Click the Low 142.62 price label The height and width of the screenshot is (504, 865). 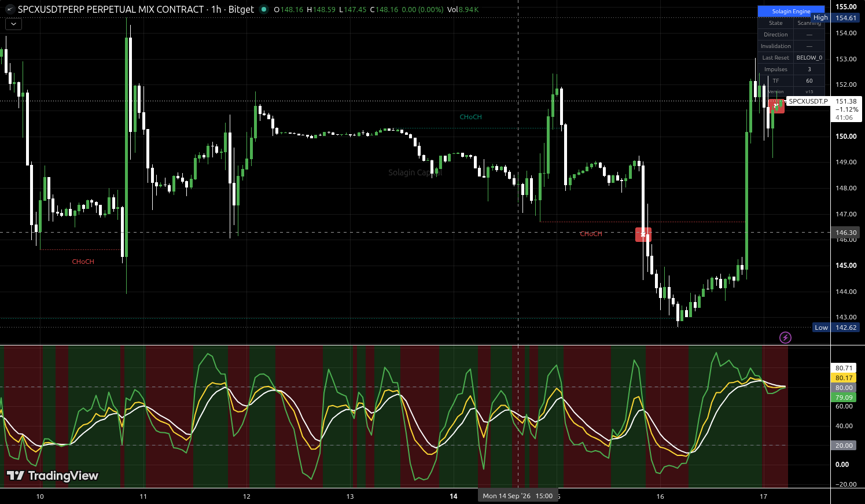point(835,328)
